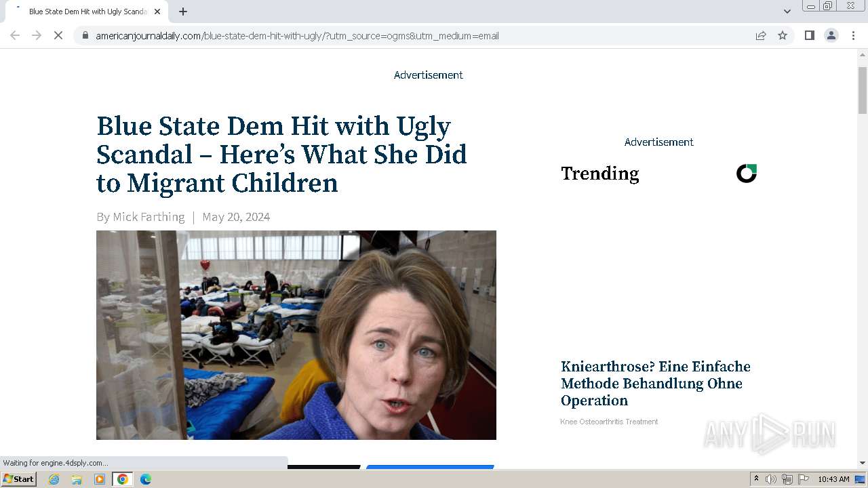Click the sidebar Advertisement label
Screen dimensions: 868x488
coord(659,142)
